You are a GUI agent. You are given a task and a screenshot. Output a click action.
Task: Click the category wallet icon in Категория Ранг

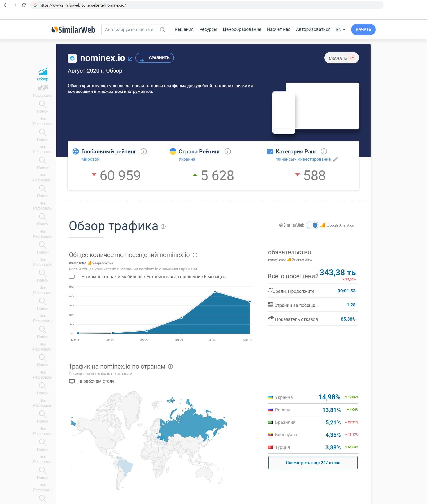coord(270,151)
